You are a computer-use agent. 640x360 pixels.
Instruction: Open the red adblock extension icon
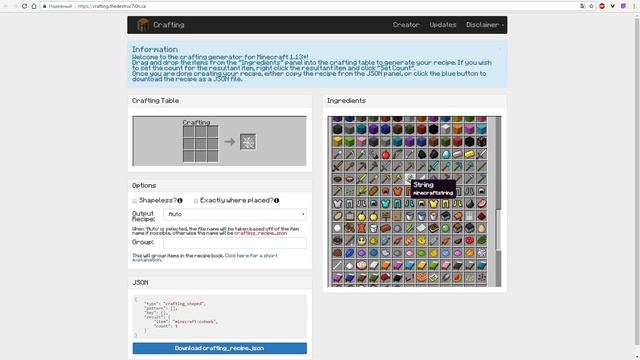[x=602, y=6]
